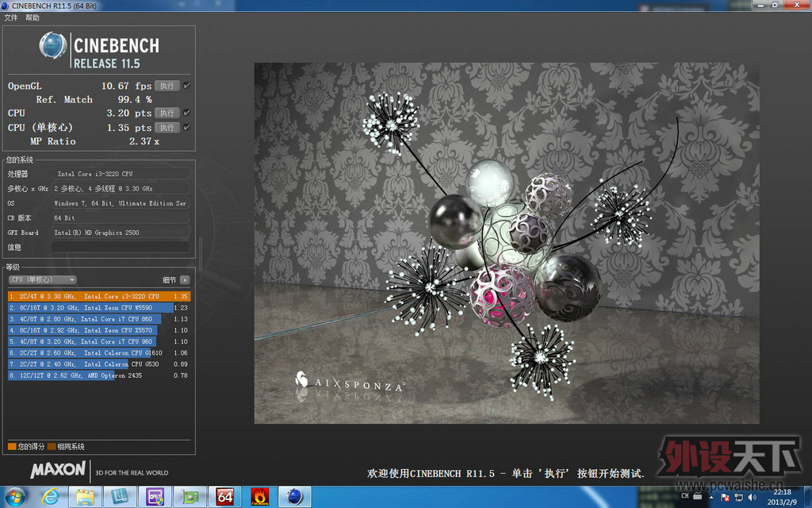Open the green graphics card taskbar icon
The image size is (812, 508).
pyautogui.click(x=190, y=497)
